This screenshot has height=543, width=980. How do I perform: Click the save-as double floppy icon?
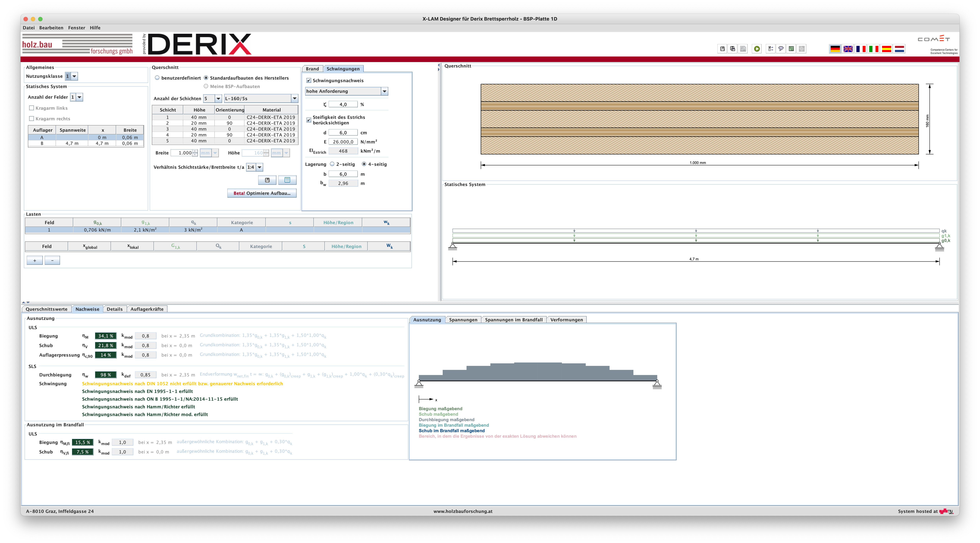click(x=732, y=49)
